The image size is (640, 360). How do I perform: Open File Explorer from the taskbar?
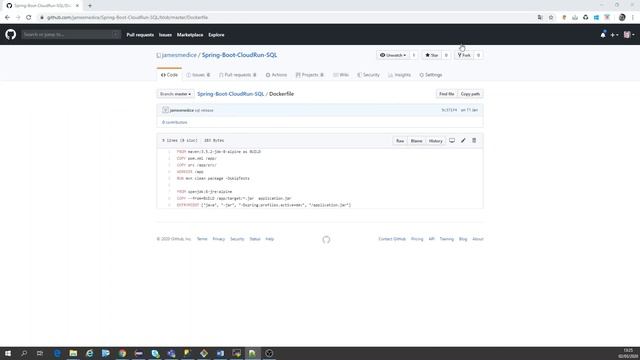click(73, 353)
